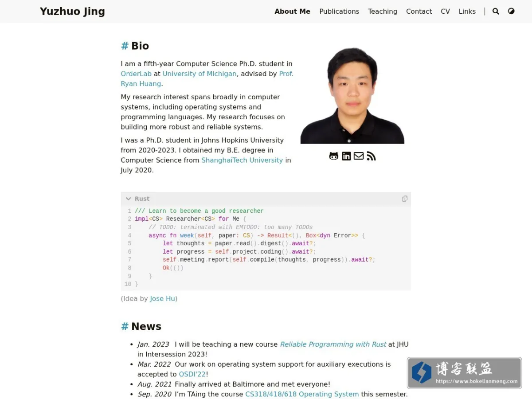Open the site search icon
The height and width of the screenshot is (399, 532).
click(x=496, y=12)
